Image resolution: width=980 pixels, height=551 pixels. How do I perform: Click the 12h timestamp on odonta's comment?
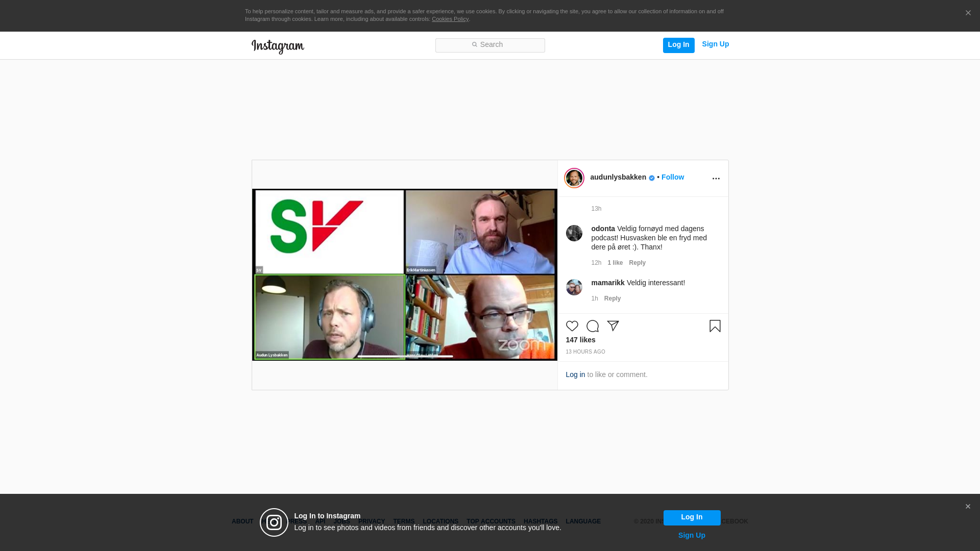(596, 263)
